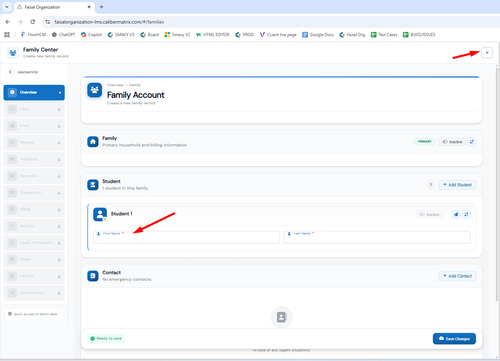
Task: Focus the First Name input field
Action: coord(186,237)
